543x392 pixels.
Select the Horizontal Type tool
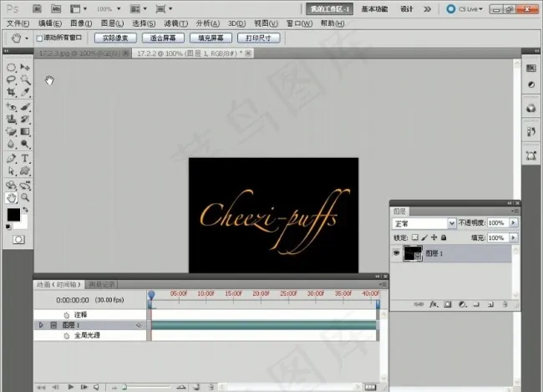(x=25, y=159)
